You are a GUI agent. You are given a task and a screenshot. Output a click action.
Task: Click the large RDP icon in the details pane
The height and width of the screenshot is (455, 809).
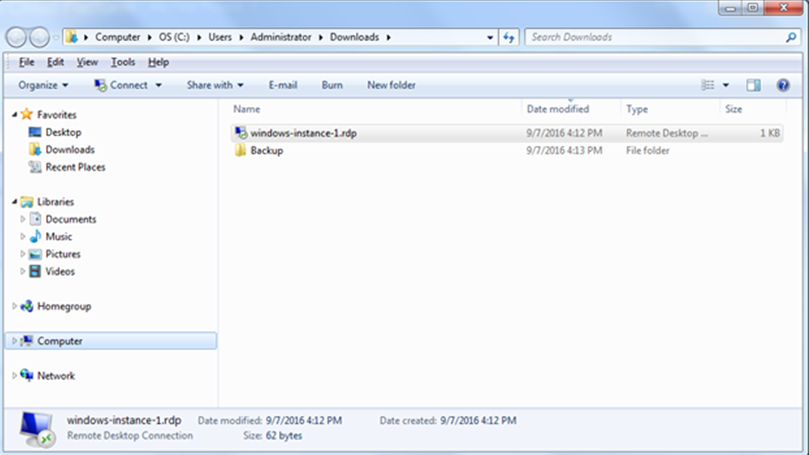pyautogui.click(x=38, y=429)
